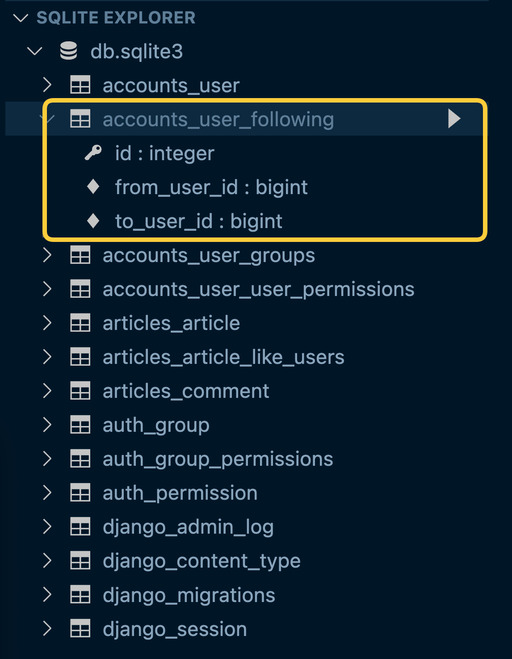Click the auth_group table icon
Image resolution: width=512 pixels, height=659 pixels.
coord(80,425)
